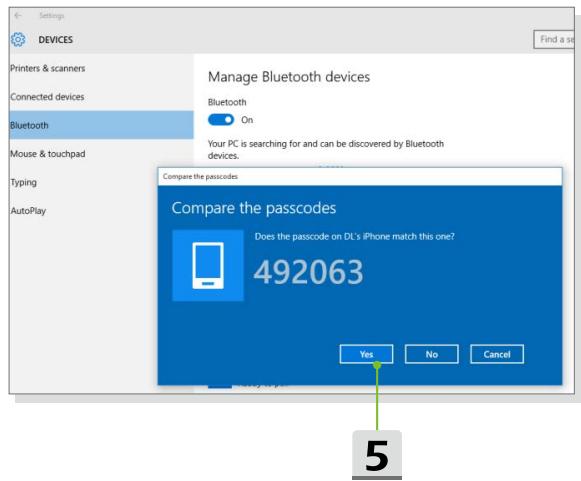Click the Settings window title text
Screen dimensions: 581x481
(x=52, y=16)
